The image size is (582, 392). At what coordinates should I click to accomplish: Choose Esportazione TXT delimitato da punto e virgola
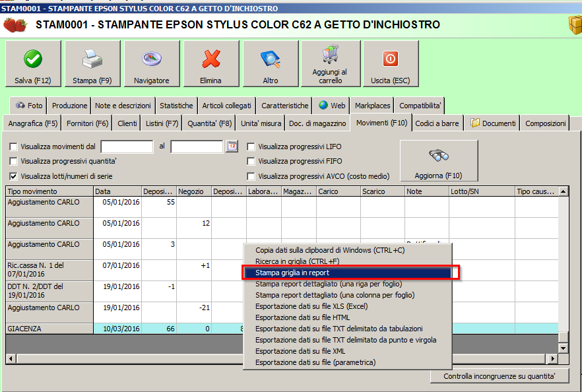pyautogui.click(x=347, y=340)
